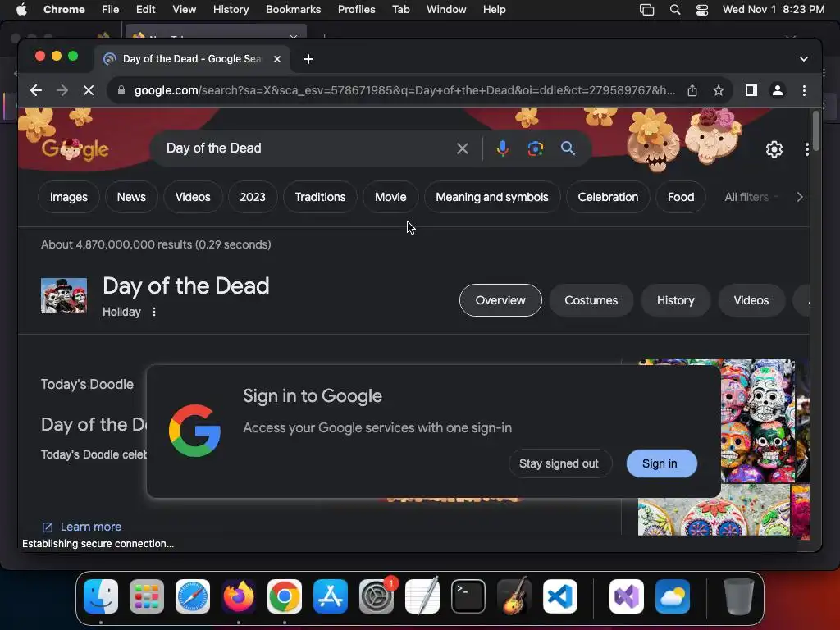This screenshot has height=630, width=840.
Task: Launch Visual Studio Code from the Dock
Action: [x=559, y=596]
